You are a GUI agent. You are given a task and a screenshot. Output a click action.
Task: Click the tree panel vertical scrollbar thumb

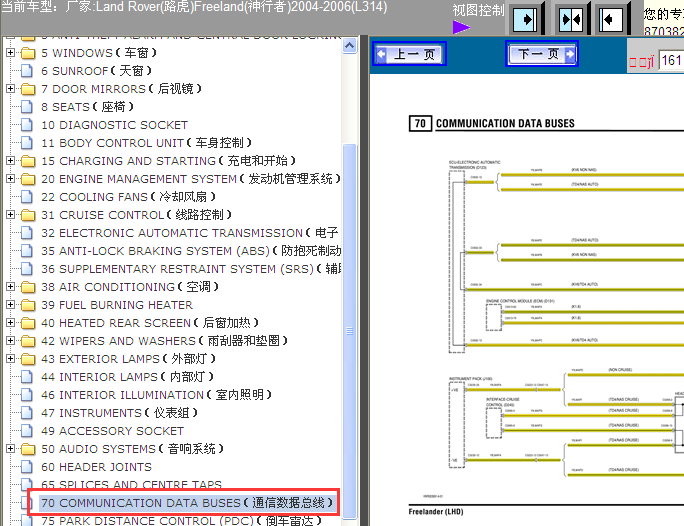tap(349, 331)
